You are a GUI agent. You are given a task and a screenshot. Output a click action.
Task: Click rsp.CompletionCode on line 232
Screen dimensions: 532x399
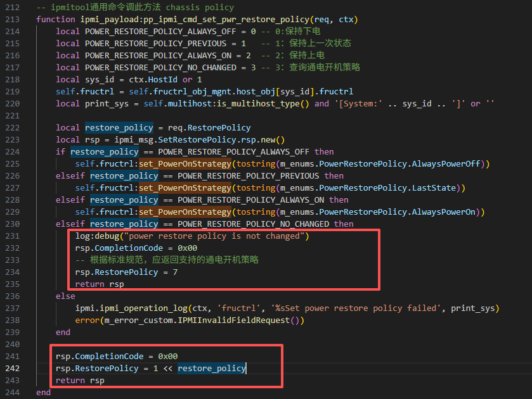(119, 248)
